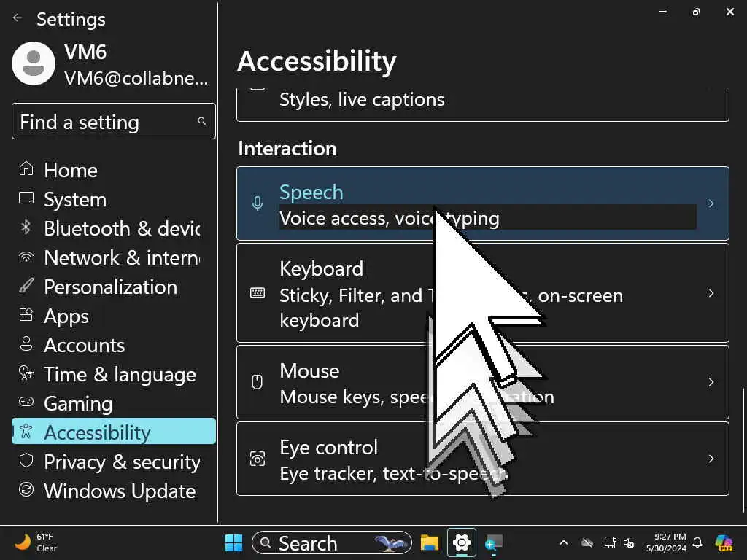
Task: Open Windows Update settings
Action: point(113,491)
